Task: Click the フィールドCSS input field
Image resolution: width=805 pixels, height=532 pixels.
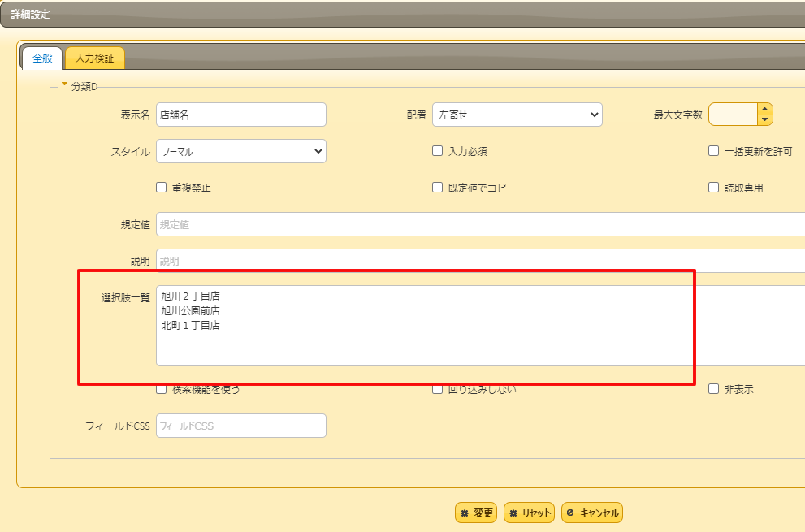Action: (240, 426)
